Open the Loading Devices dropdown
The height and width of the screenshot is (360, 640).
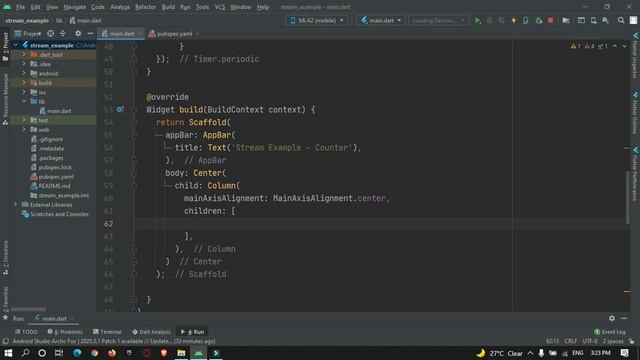(438, 20)
